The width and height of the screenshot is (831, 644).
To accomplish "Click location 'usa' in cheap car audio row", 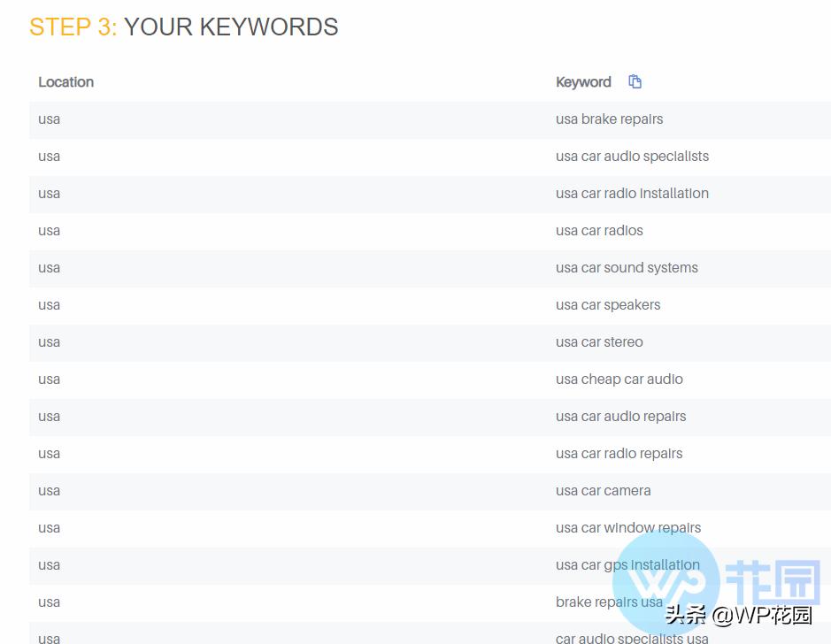I will tap(49, 379).
